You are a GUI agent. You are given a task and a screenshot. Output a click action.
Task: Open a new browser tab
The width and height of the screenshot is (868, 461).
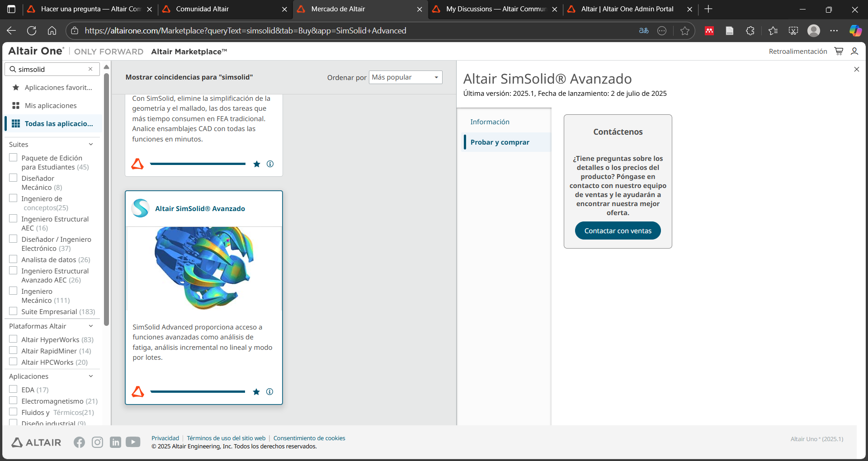(x=708, y=9)
